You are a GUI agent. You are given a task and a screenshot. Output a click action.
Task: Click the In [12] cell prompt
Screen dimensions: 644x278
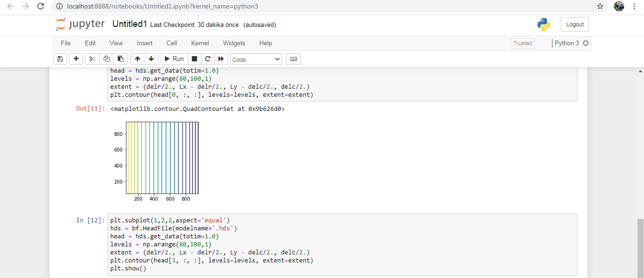(90, 220)
